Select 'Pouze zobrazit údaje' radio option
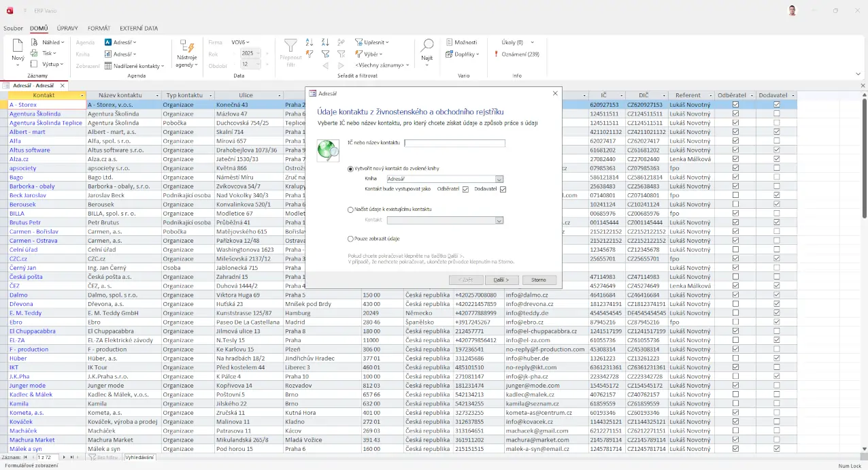 pos(350,239)
